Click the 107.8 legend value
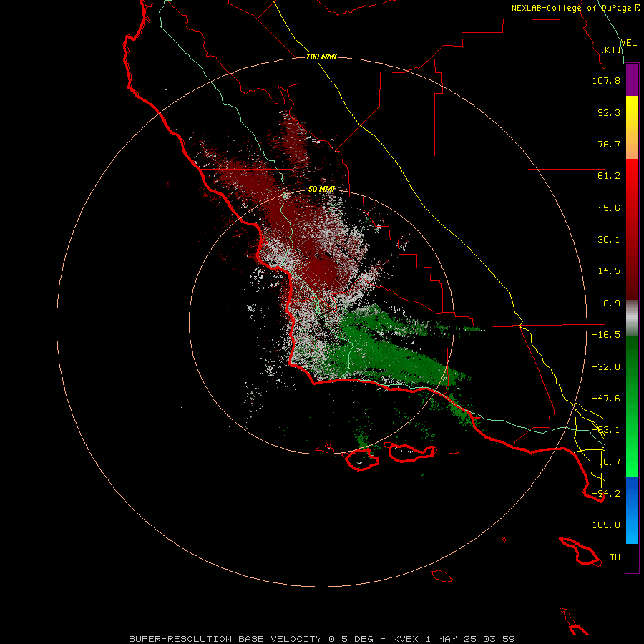This screenshot has height=644, width=644. (x=606, y=80)
